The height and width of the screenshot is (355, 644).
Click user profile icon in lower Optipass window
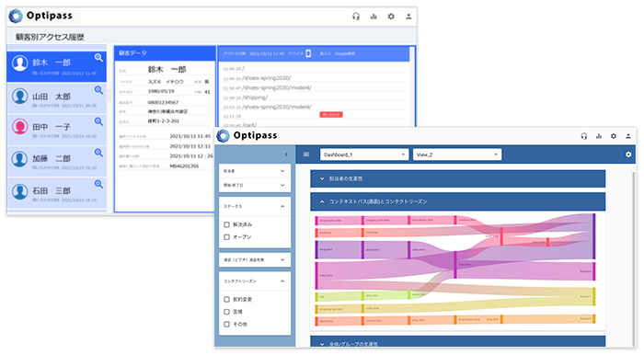[x=628, y=136]
